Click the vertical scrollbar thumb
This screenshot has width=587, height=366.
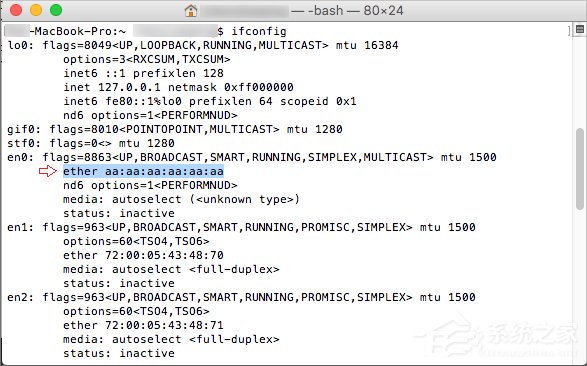pos(580,169)
